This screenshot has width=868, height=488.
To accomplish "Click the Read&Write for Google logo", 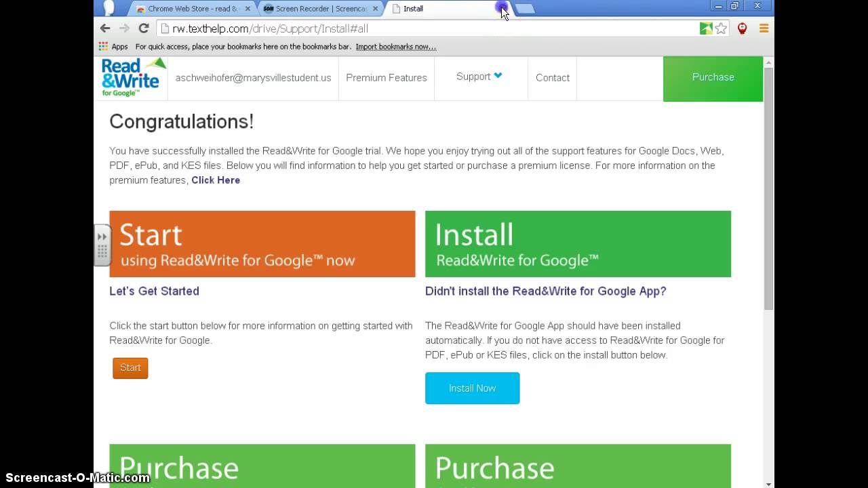I will point(134,77).
